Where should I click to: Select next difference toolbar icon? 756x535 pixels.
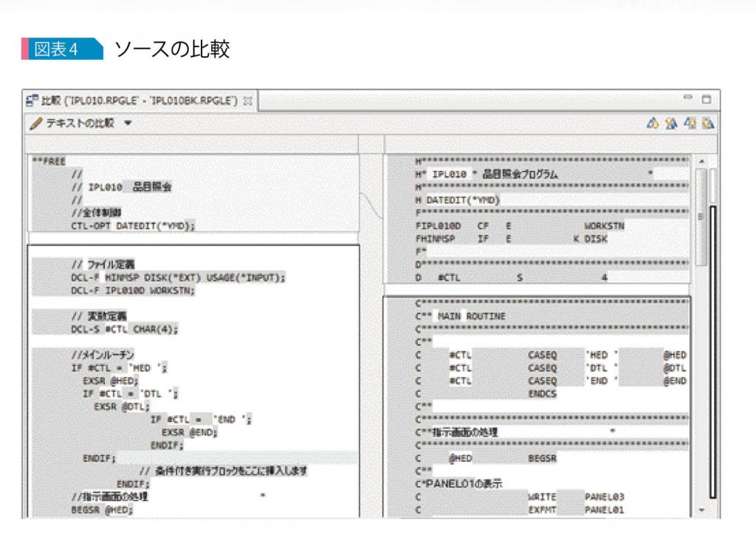[x=690, y=124]
